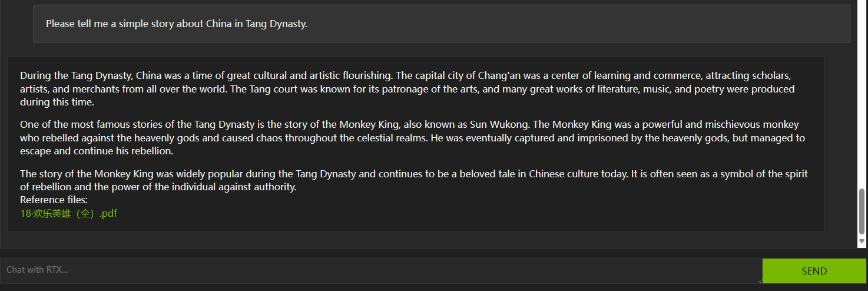Click the paragraph starting "During the Tang Dynasty"

click(x=406, y=89)
